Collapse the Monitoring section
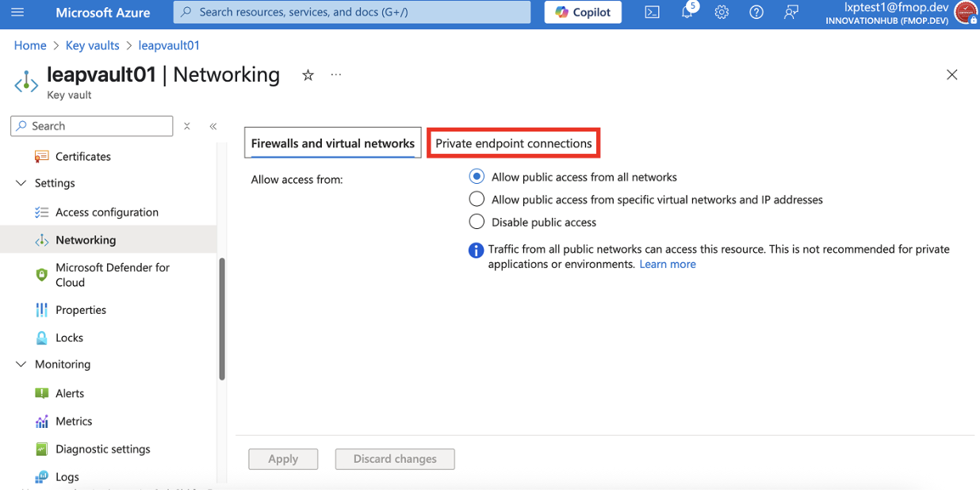The image size is (980, 504). tap(21, 365)
